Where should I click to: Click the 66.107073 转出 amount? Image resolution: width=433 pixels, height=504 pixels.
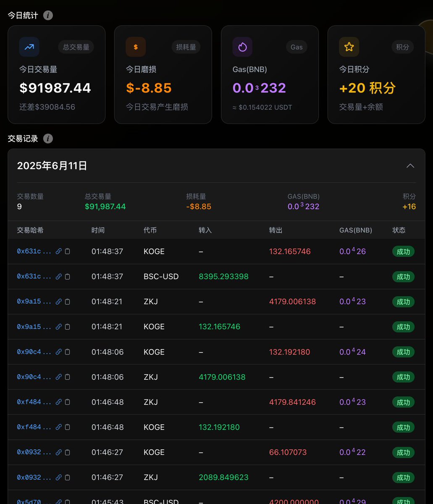[x=288, y=452]
